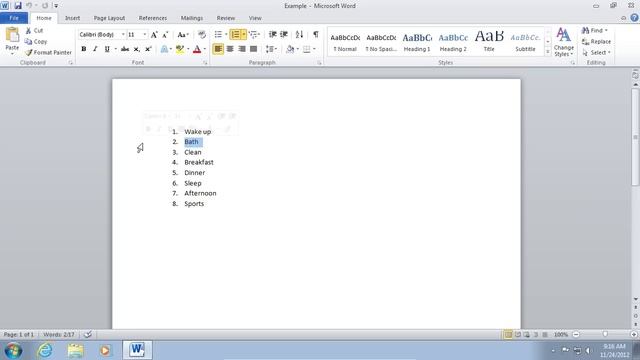640x360 pixels.
Task: Justify the paragraph text
Action: [x=253, y=49]
